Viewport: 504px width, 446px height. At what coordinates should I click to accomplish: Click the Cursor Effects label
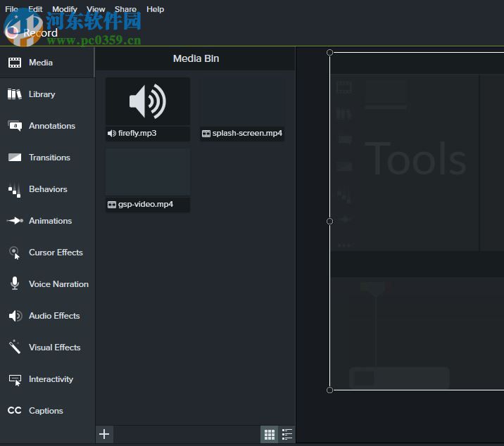[56, 253]
